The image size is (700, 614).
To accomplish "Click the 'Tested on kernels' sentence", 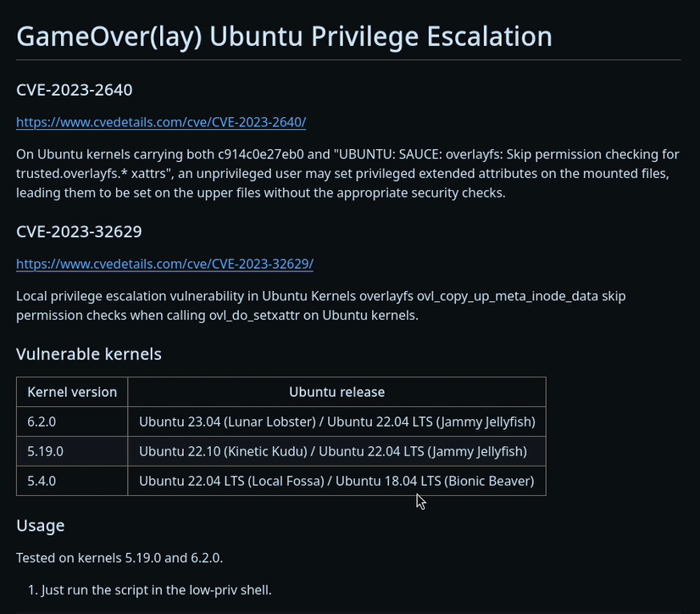I will pyautogui.click(x=119, y=558).
